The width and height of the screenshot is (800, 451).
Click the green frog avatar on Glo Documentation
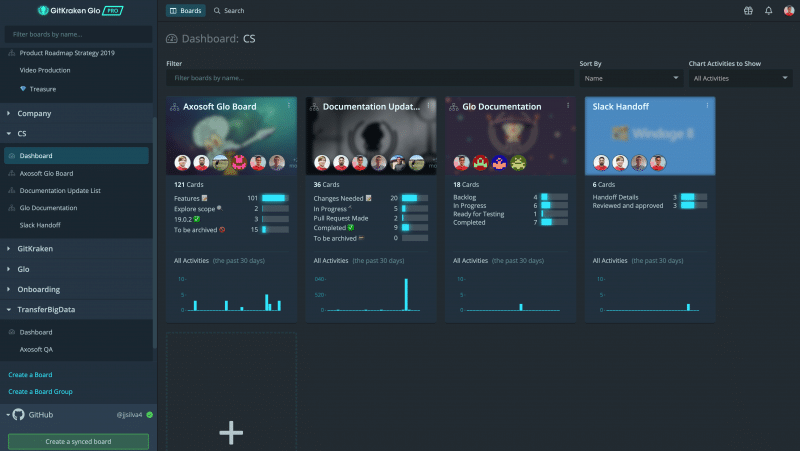click(x=518, y=163)
